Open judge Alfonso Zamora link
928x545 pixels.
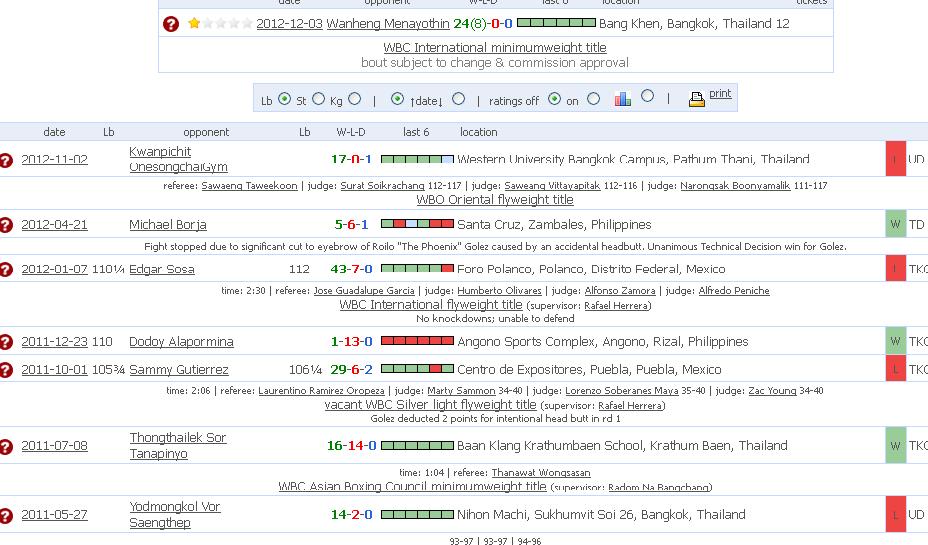pyautogui.click(x=620, y=291)
